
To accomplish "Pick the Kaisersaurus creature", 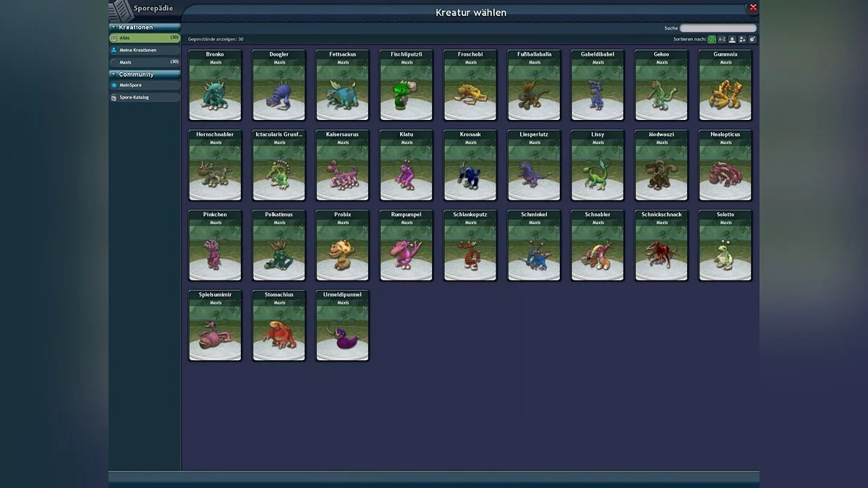I will [x=343, y=166].
